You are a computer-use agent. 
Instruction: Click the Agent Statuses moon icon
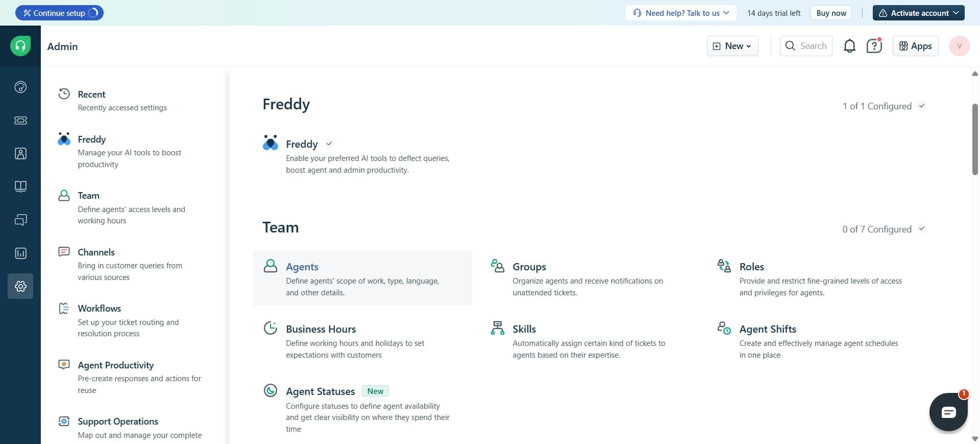[x=270, y=390]
